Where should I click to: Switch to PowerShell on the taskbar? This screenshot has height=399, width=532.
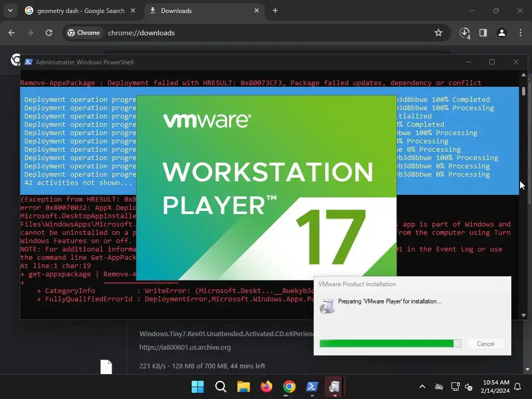(312, 387)
